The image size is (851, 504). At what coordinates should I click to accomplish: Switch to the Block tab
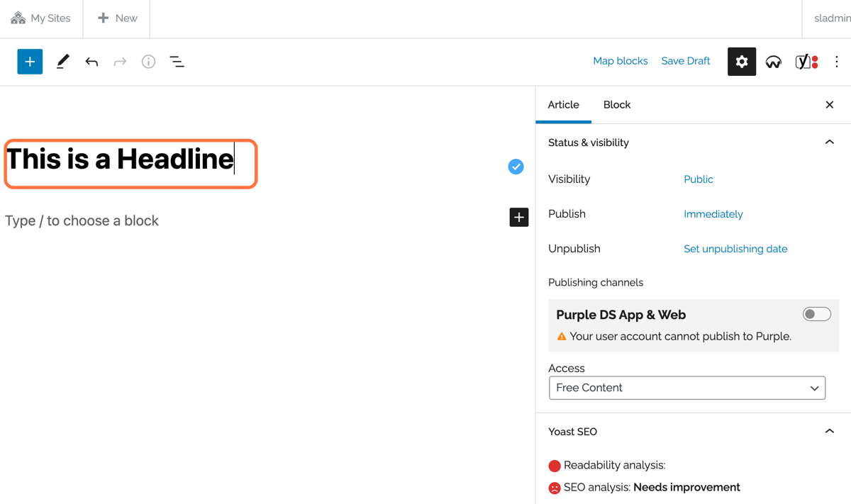[x=617, y=105]
